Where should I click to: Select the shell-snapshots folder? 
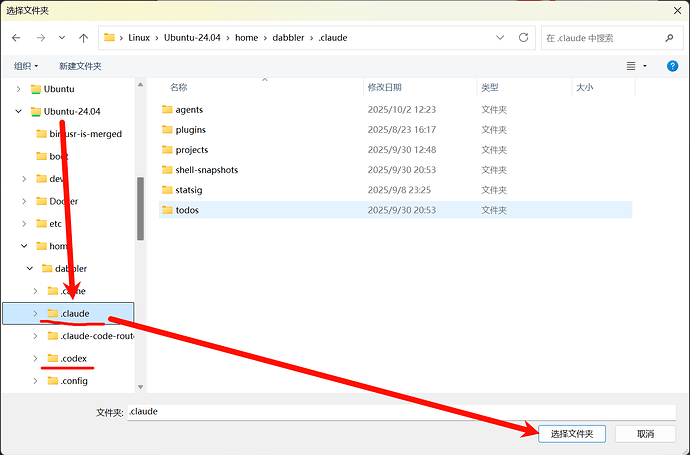(206, 170)
